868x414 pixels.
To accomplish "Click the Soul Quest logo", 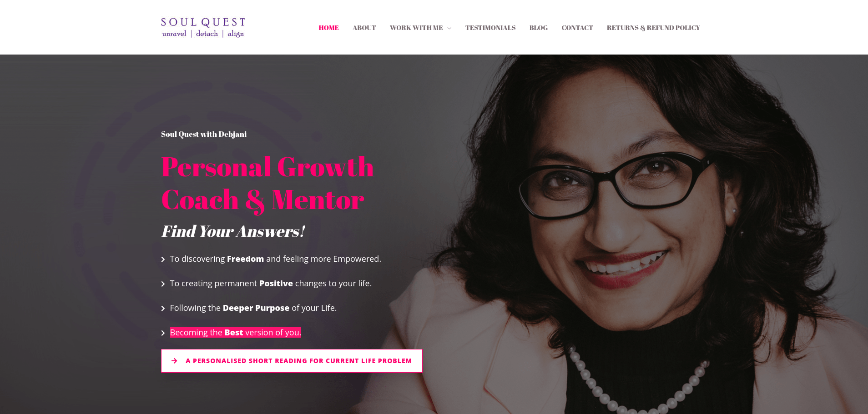I will click(203, 27).
